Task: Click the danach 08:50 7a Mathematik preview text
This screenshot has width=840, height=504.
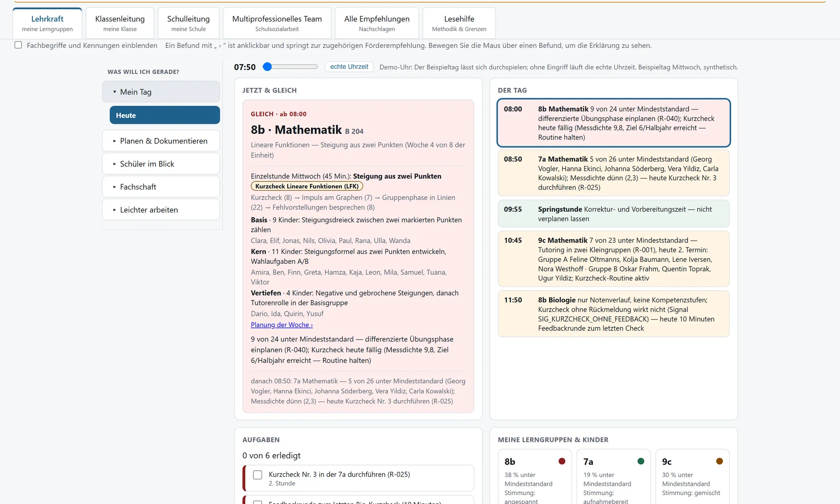Action: (x=358, y=391)
